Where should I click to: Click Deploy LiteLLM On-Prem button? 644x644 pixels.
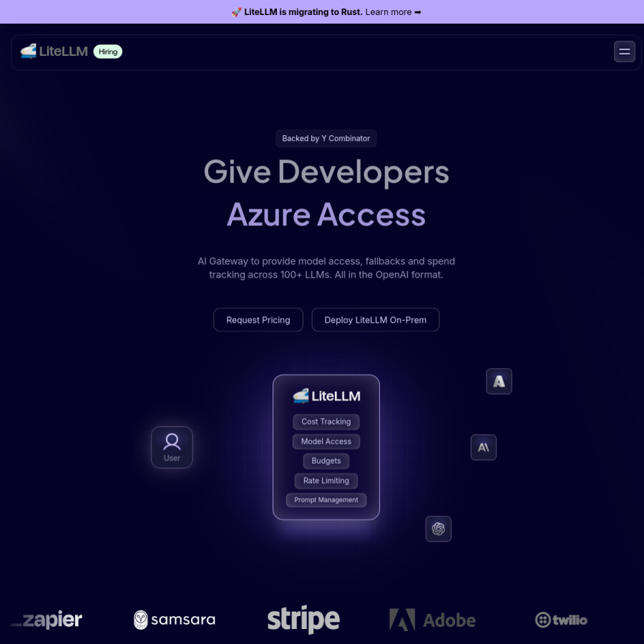coord(375,320)
